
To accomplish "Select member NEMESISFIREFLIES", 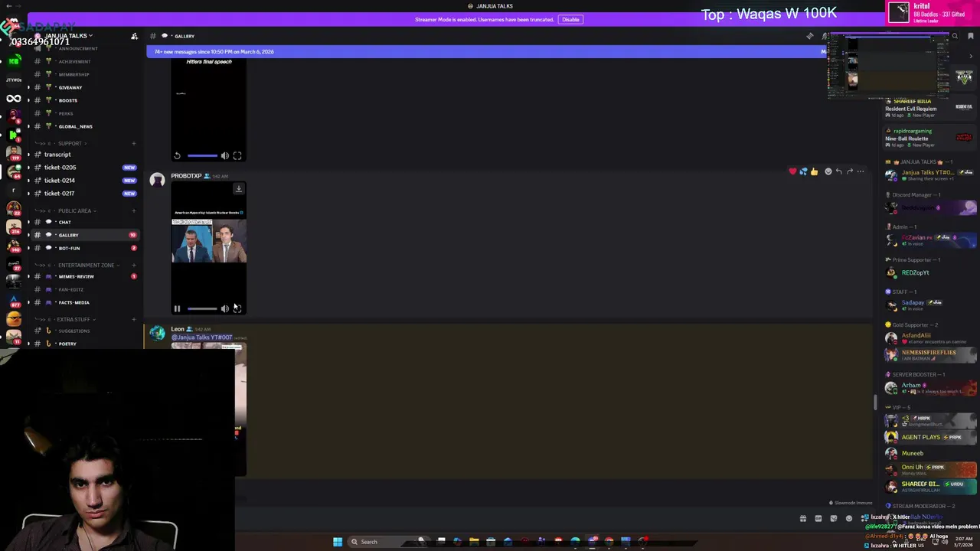I will coord(929,355).
